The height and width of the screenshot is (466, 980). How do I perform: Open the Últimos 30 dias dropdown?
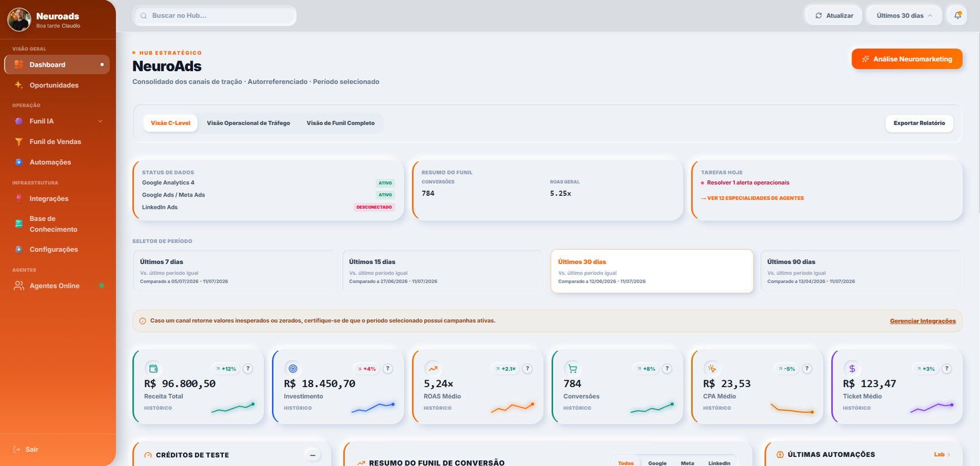pos(904,16)
